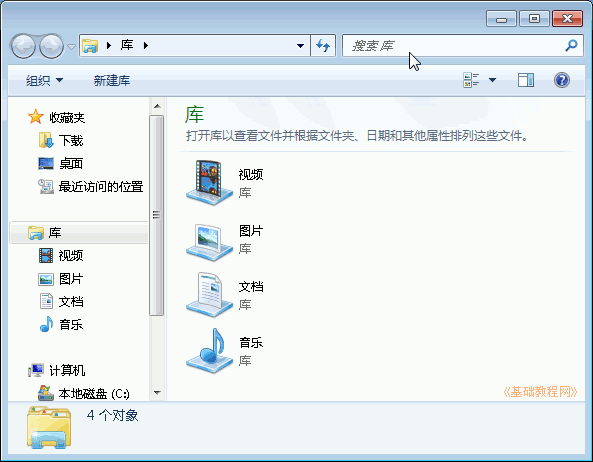Select 下载 under favorites
Image resolution: width=593 pixels, height=462 pixels.
61,141
